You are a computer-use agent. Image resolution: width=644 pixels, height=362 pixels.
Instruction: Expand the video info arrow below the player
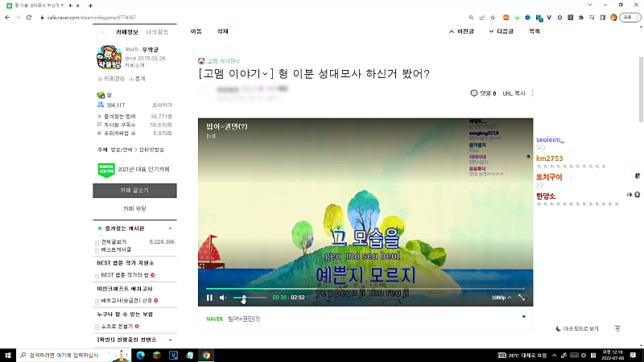coord(524,317)
